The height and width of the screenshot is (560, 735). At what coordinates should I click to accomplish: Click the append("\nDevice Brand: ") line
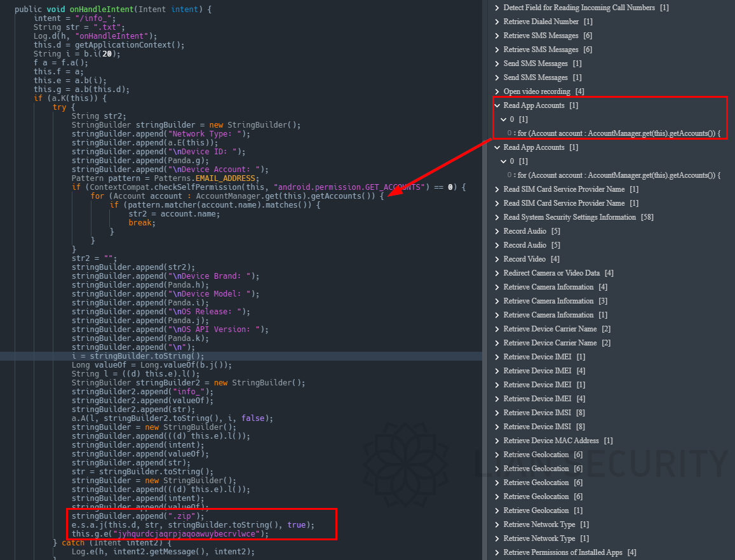click(x=165, y=276)
